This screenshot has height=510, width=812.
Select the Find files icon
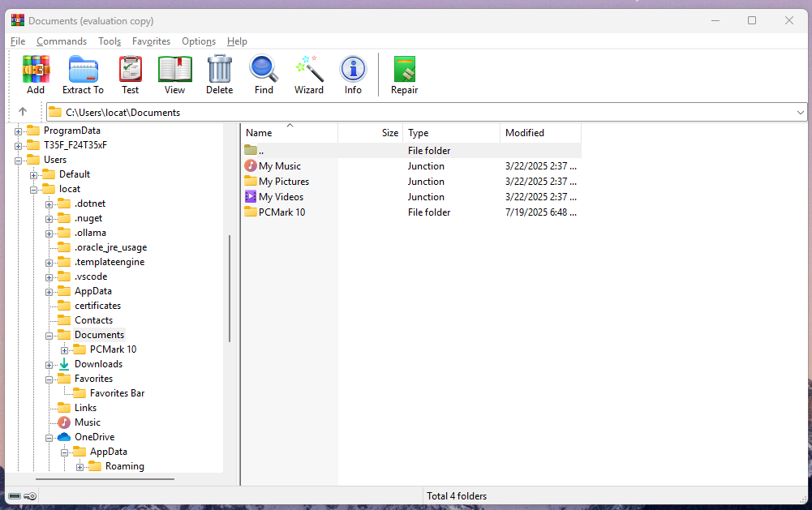263,73
